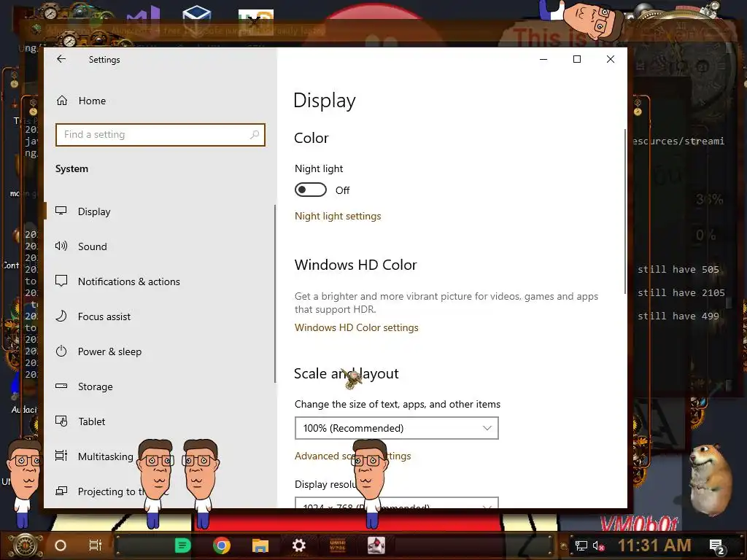Viewport: 747px width, 560px height.
Task: Open the steampunk Start button
Action: tap(26, 545)
